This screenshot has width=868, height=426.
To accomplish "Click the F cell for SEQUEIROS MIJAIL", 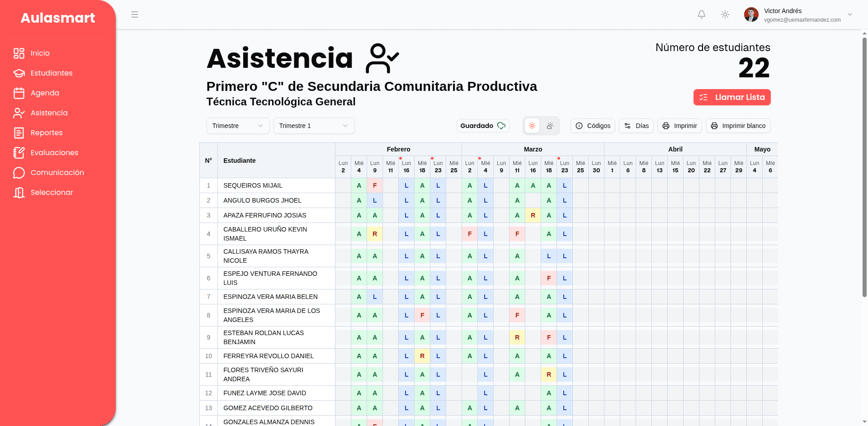I will click(x=375, y=185).
